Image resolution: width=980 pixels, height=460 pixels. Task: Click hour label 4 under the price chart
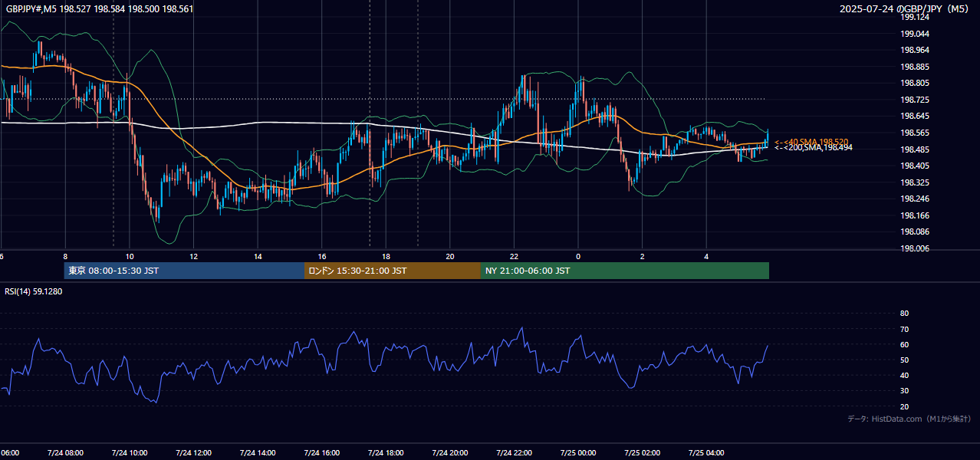[706, 257]
